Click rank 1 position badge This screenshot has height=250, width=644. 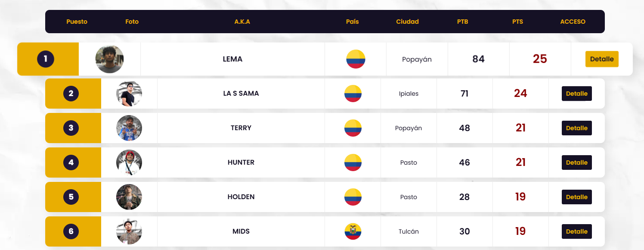[46, 59]
